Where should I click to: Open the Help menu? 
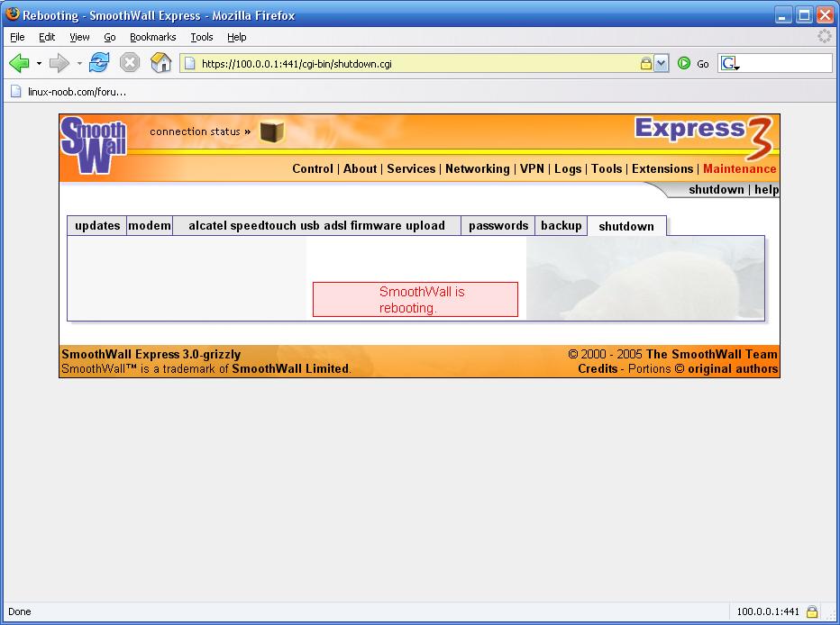coord(236,37)
